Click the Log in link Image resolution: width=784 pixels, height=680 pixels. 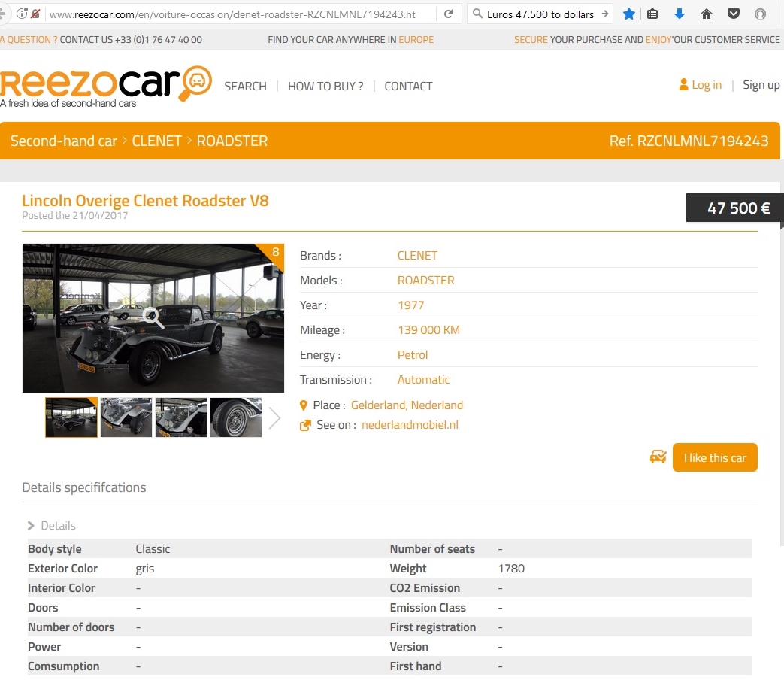coord(707,85)
